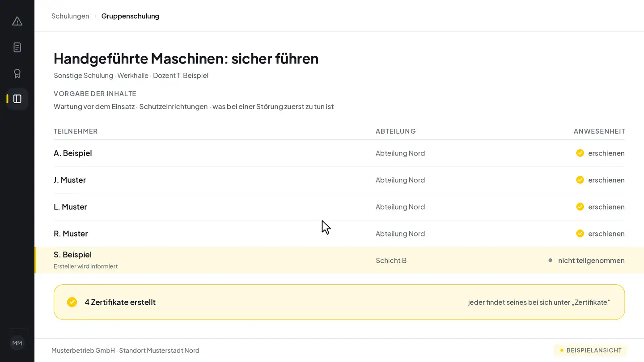The image size is (644, 362).
Task: Select participant J. Muster
Action: tap(70, 180)
